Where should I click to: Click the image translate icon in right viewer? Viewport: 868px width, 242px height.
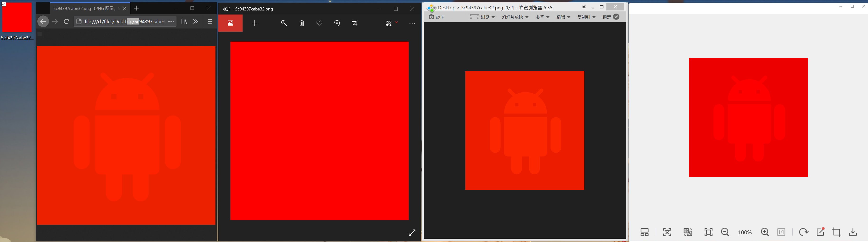coord(688,232)
